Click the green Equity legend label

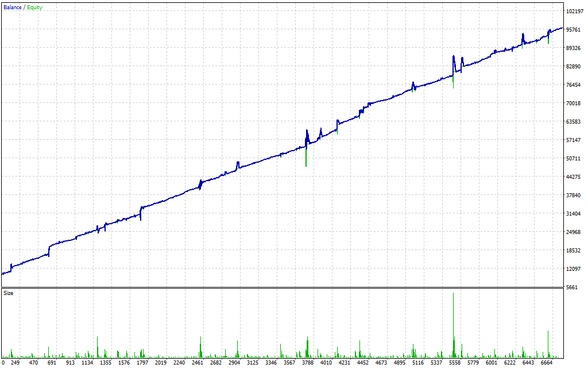[34, 7]
